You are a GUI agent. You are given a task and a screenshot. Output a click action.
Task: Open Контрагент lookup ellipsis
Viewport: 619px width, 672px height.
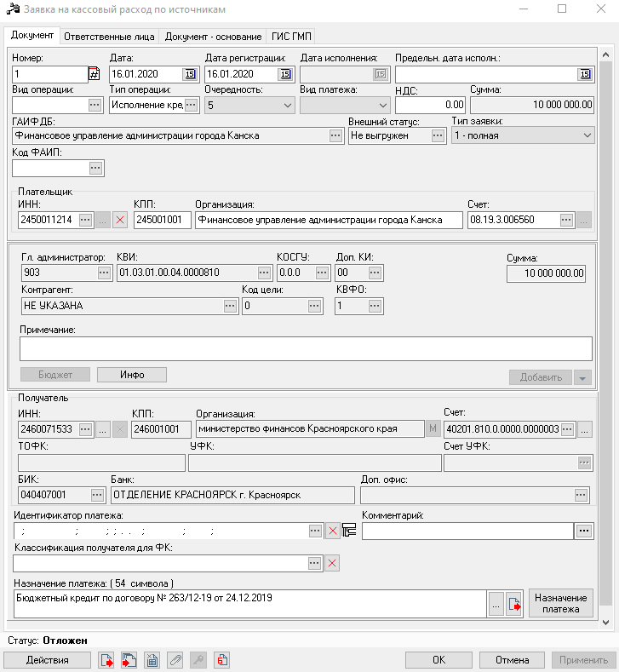[x=230, y=306]
